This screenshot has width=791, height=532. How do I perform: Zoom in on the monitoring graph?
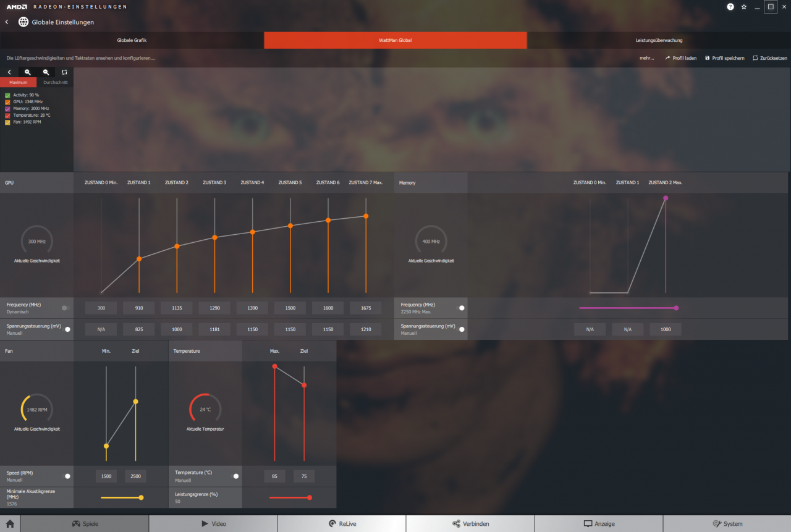tap(28, 72)
